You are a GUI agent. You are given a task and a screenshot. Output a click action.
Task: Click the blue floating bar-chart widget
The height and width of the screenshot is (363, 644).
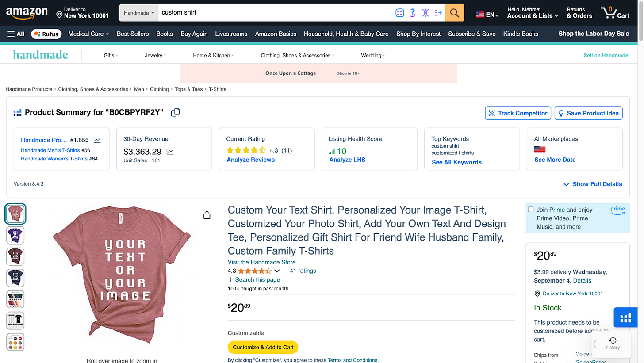625,317
